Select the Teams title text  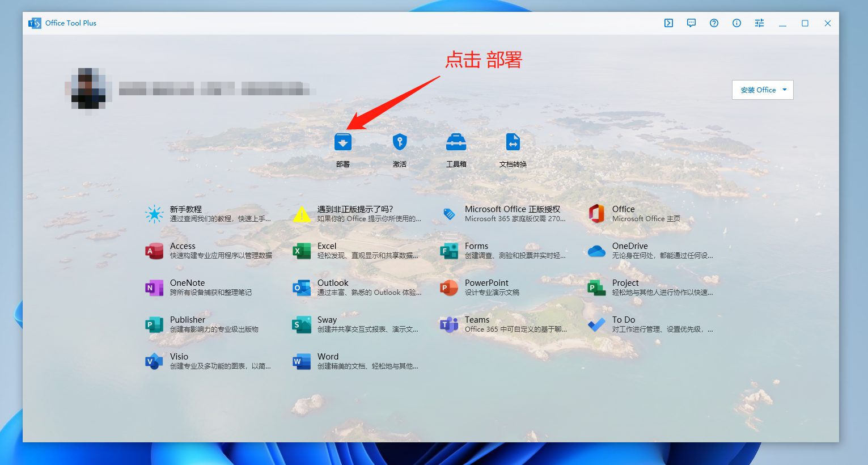coord(477,320)
